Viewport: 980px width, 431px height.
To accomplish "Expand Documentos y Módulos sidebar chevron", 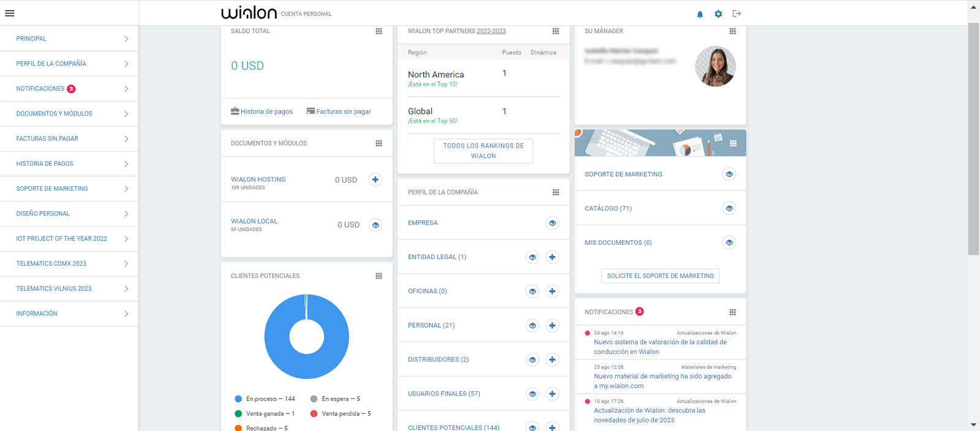I will [126, 114].
